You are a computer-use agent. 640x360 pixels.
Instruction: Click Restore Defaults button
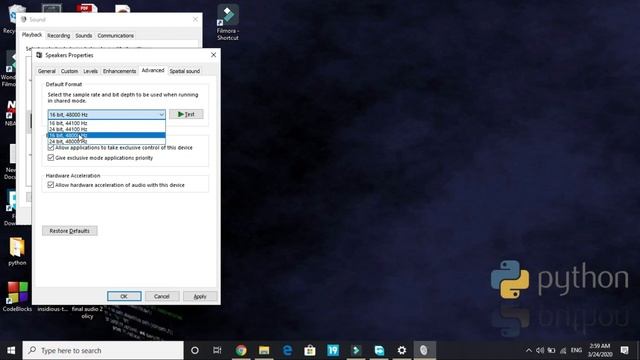tap(69, 231)
